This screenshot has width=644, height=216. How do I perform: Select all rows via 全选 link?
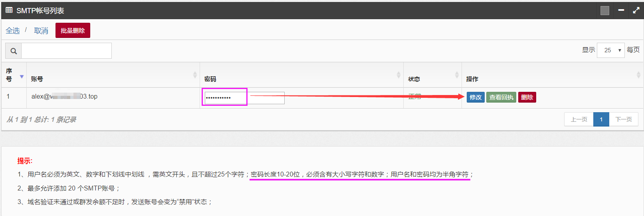(x=13, y=31)
